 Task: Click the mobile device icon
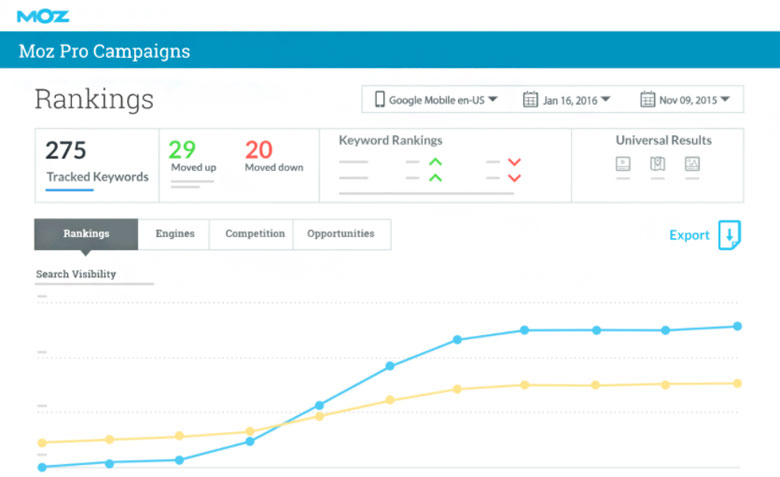coord(380,100)
